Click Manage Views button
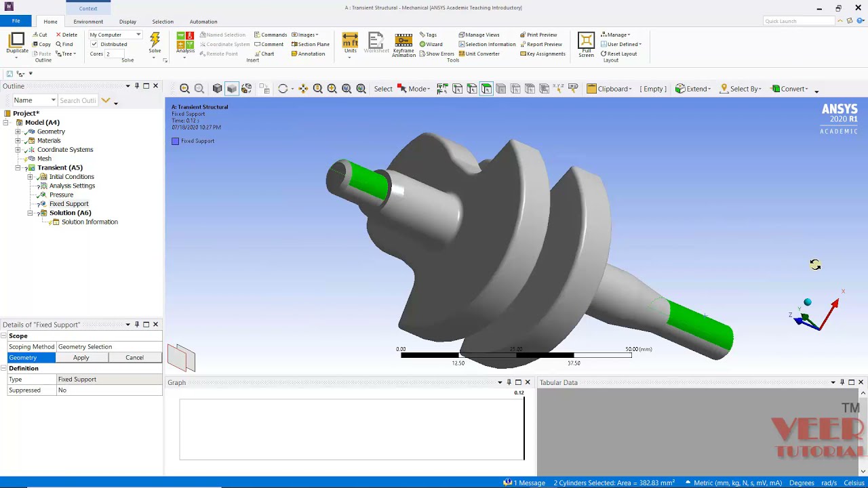This screenshot has height=488, width=868. [479, 35]
